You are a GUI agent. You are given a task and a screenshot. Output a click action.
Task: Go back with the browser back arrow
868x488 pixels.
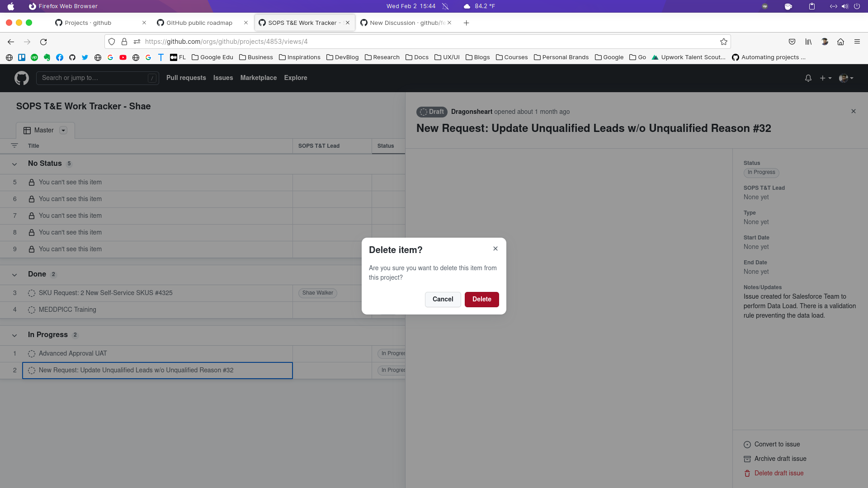(x=11, y=42)
